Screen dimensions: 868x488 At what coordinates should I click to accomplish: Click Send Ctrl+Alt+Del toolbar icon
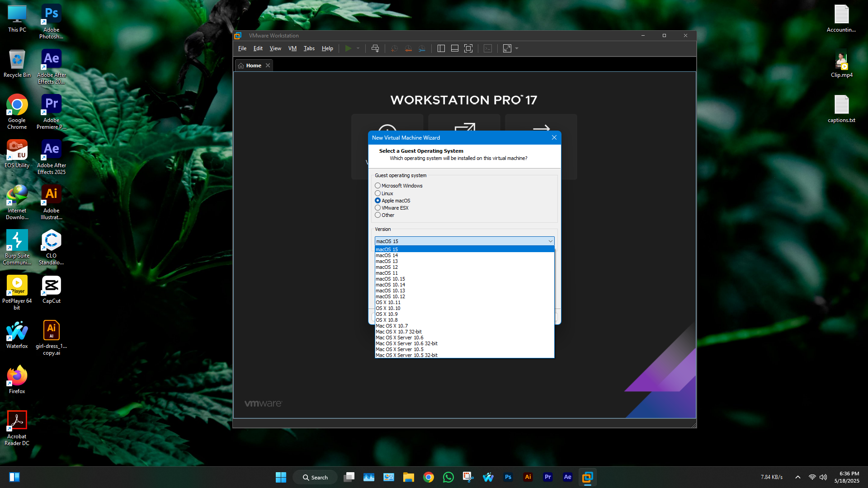375,48
